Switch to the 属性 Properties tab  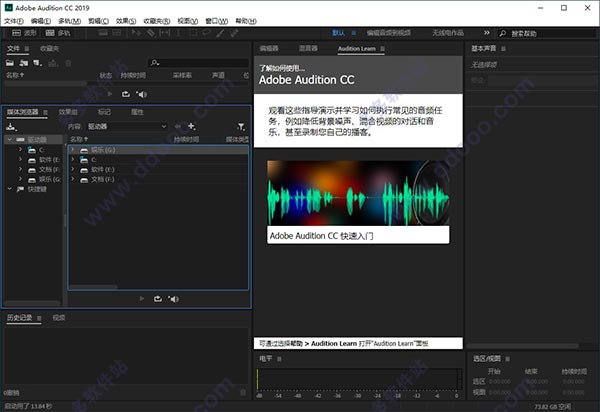point(137,112)
